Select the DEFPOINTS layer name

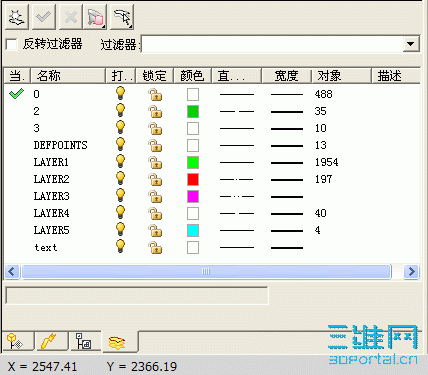pyautogui.click(x=60, y=145)
